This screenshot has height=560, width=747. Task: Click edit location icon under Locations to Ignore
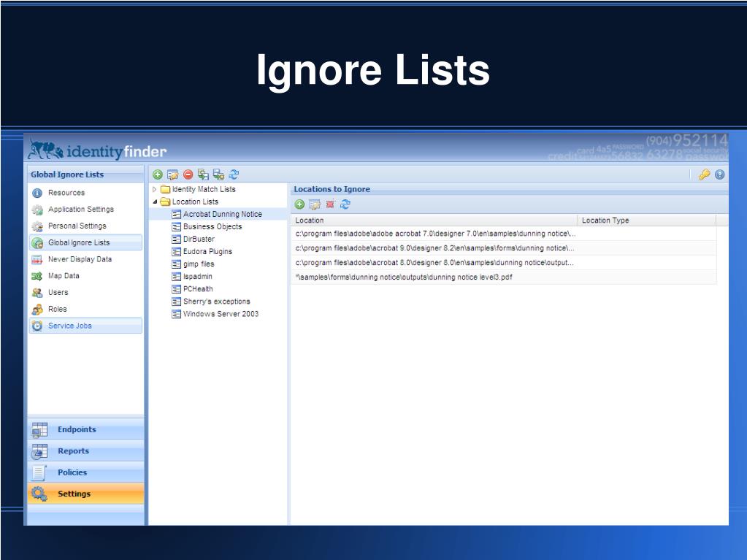pos(315,204)
